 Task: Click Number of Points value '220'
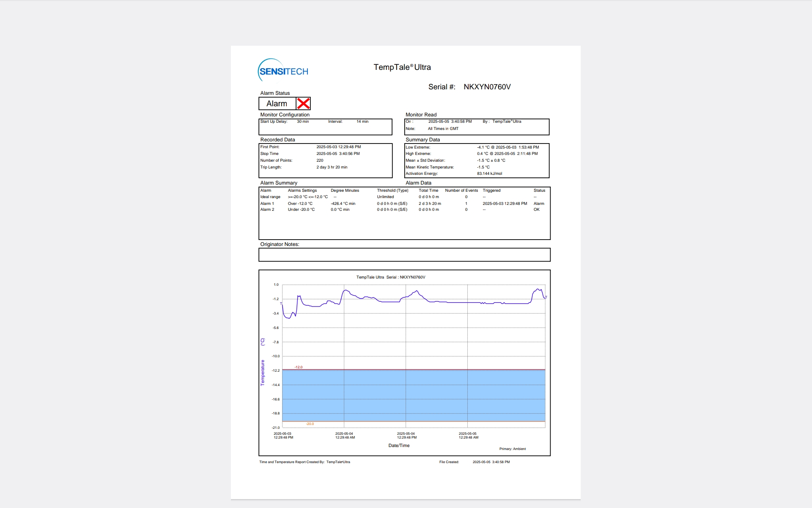click(x=320, y=160)
